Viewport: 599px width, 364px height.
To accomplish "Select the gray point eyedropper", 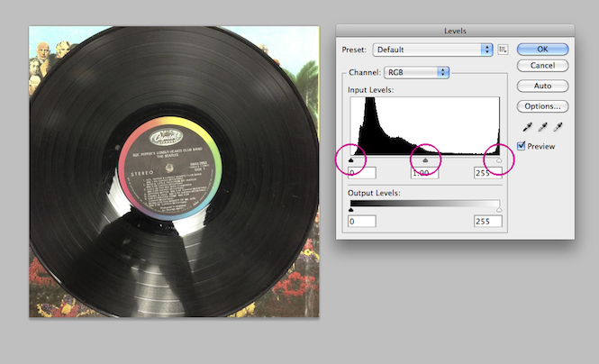I will pos(542,127).
